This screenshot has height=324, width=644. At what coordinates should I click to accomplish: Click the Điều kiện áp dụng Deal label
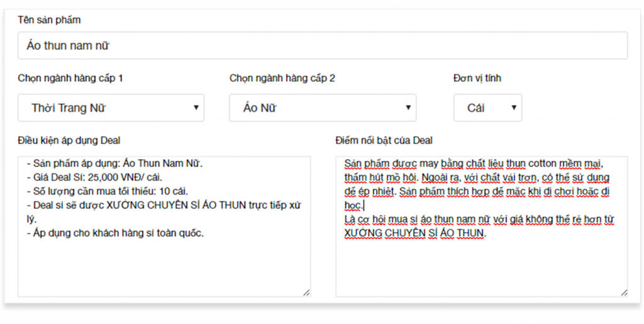69,140
